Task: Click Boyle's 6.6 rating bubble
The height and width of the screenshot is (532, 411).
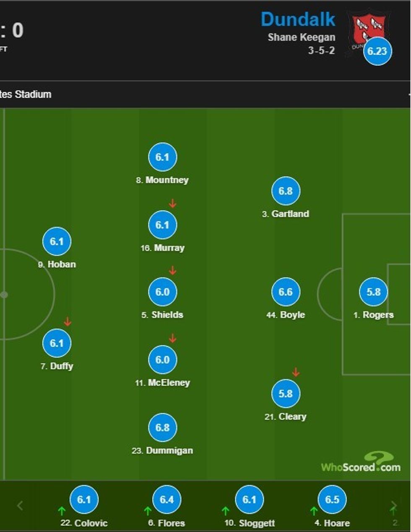Action: [x=286, y=292]
